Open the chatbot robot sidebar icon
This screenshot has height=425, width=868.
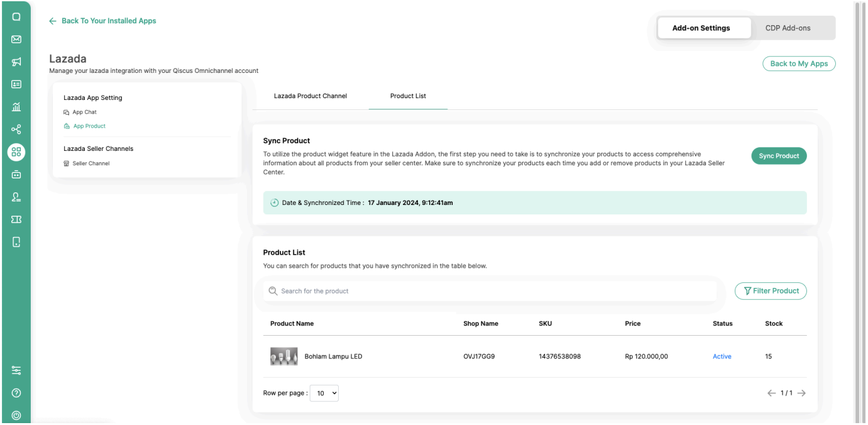click(17, 174)
